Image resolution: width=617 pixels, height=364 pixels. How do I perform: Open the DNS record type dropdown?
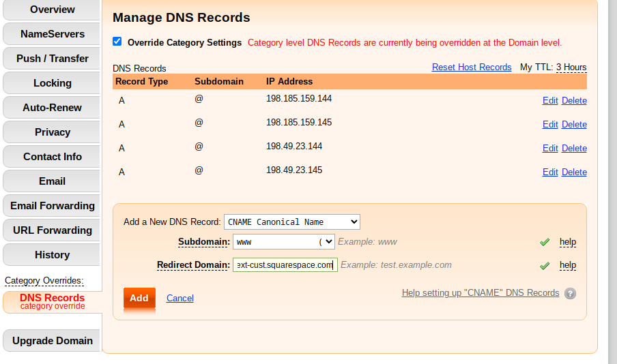(291, 222)
